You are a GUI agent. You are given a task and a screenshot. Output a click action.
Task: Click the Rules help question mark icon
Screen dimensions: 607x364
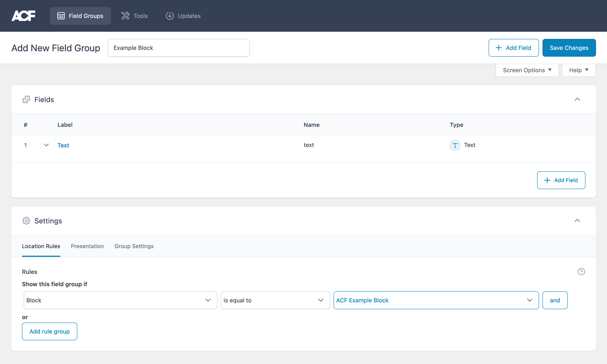pyautogui.click(x=581, y=272)
